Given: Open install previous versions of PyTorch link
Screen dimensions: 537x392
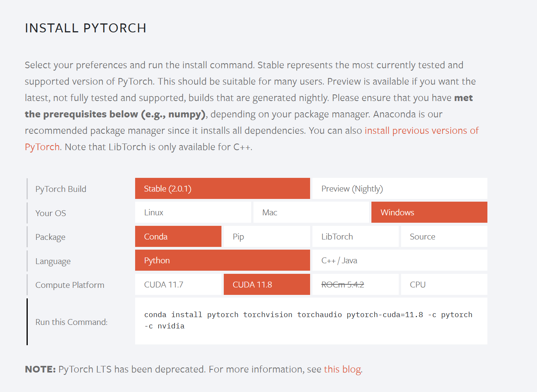Looking at the screenshot, I should click(x=421, y=130).
